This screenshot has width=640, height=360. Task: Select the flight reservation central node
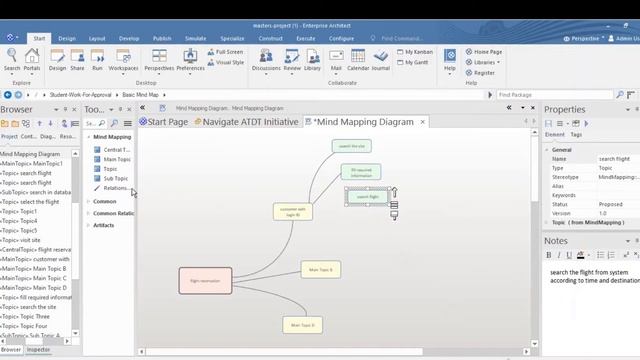click(x=205, y=281)
